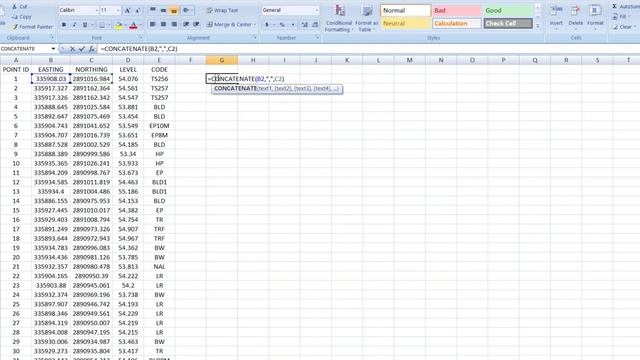Click the Orientation text-angle icon
Image resolution: width=640 pixels, height=360 pixels.
186,10
